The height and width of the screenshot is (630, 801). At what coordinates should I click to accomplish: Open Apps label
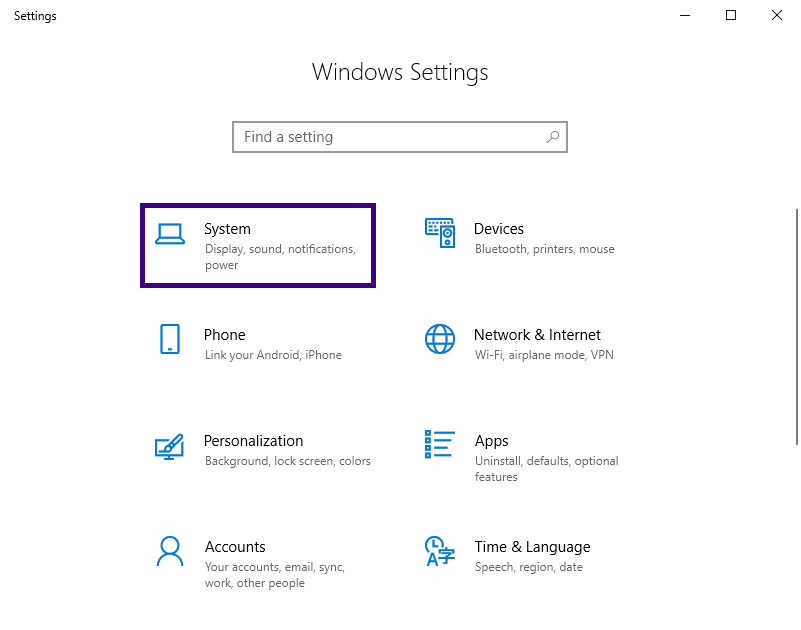[491, 441]
